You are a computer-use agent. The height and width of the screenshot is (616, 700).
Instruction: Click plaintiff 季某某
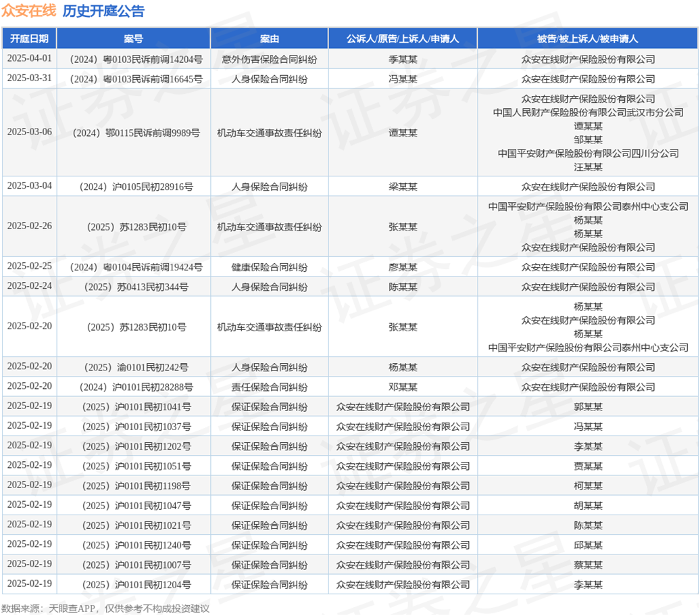403,60
